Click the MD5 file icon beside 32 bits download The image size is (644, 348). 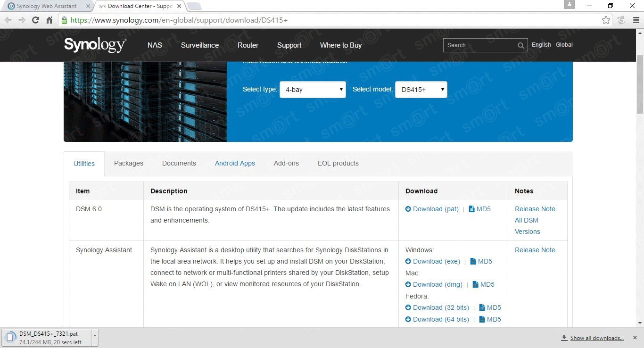pyautogui.click(x=482, y=307)
